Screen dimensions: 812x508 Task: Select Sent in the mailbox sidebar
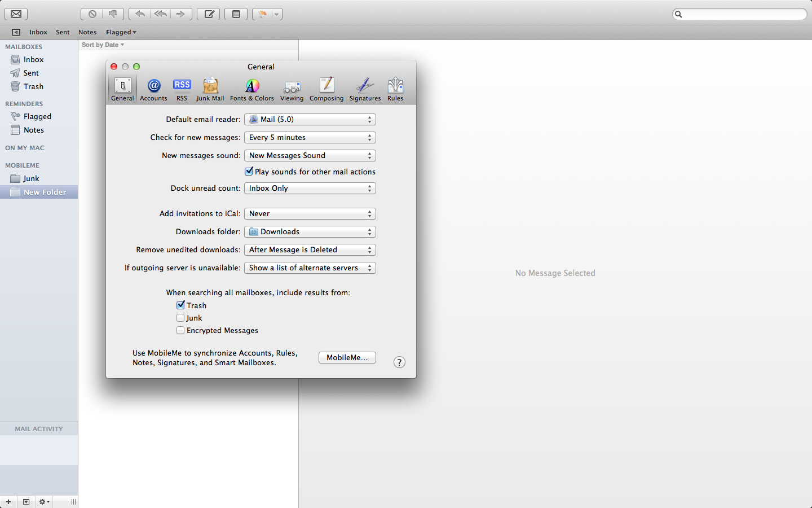point(39,73)
